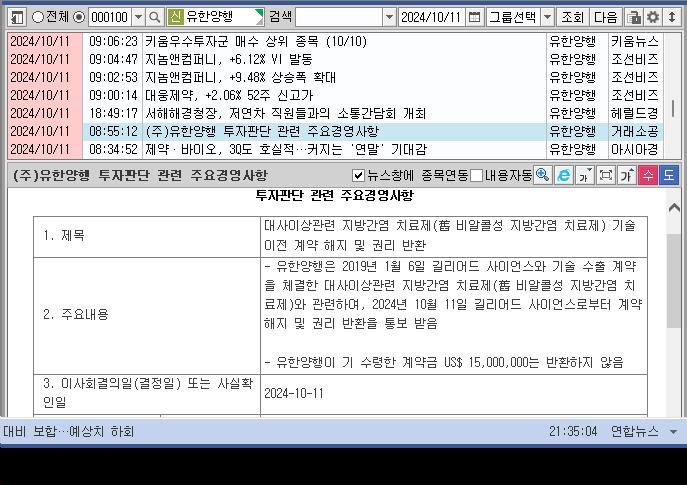Click the stock code search magnifier icon
This screenshot has height=485, width=687.
click(x=155, y=18)
